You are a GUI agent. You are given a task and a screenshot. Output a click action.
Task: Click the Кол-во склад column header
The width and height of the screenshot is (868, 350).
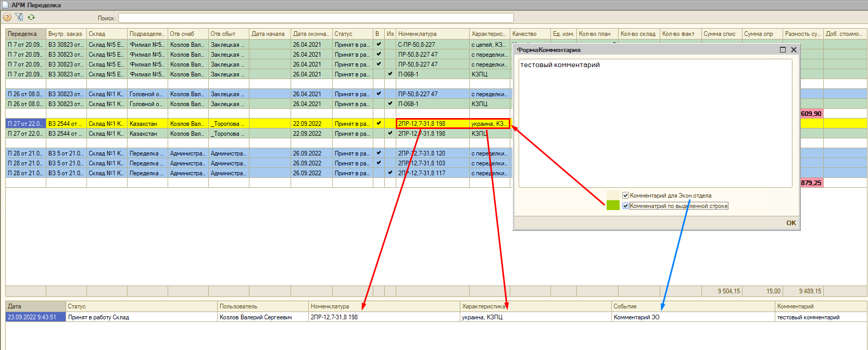point(639,34)
